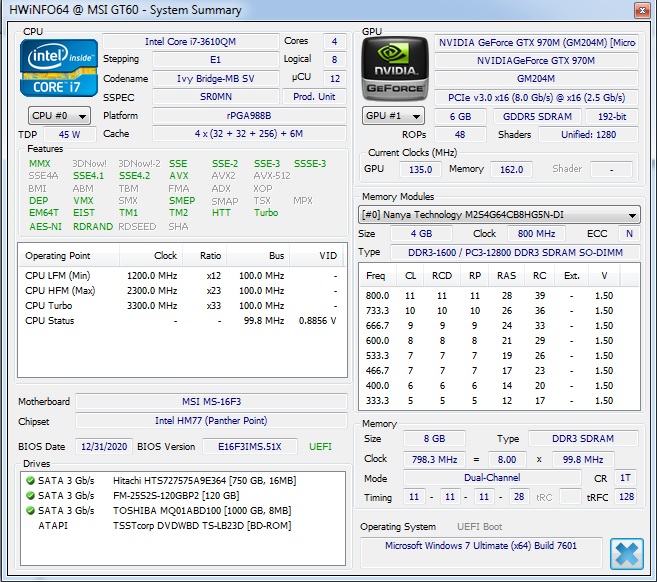
Task: Click the 798.3 MHz memory clock field
Action: 434,460
